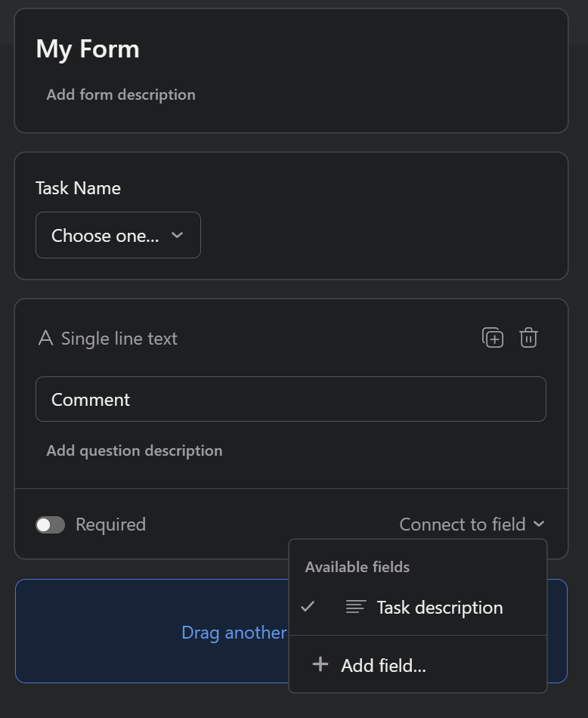This screenshot has height=718, width=588.
Task: Click the Drag another drop zone text
Action: tap(234, 632)
